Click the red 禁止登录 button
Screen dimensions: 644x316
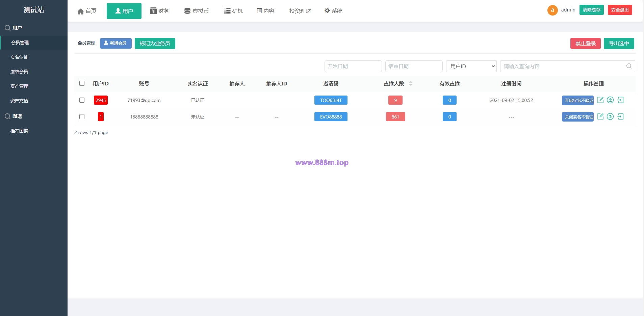click(x=586, y=43)
